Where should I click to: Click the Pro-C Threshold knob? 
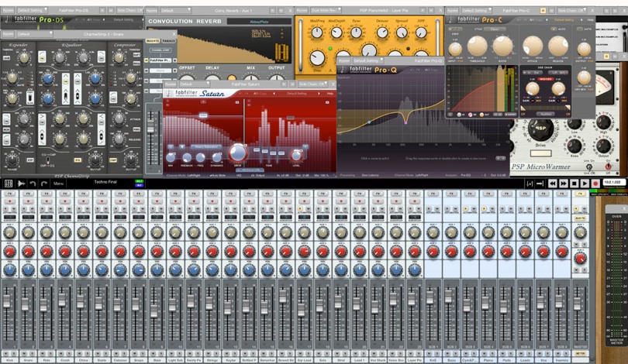coord(478,46)
